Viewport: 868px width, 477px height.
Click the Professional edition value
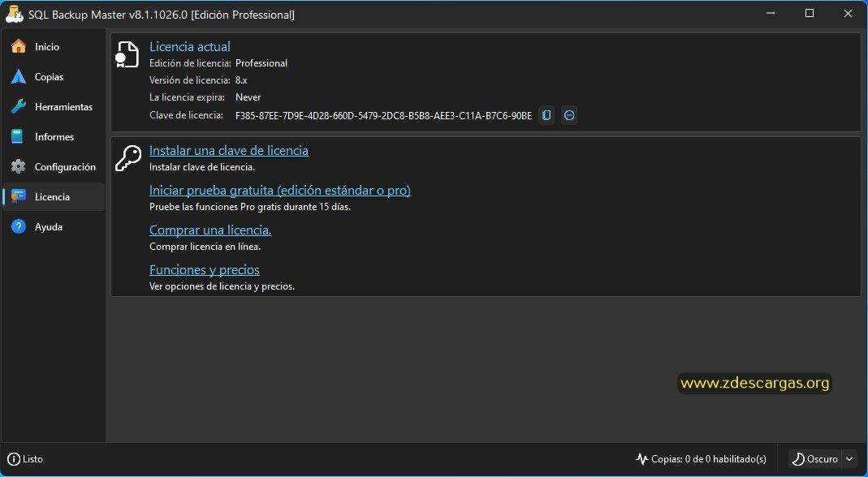point(261,63)
